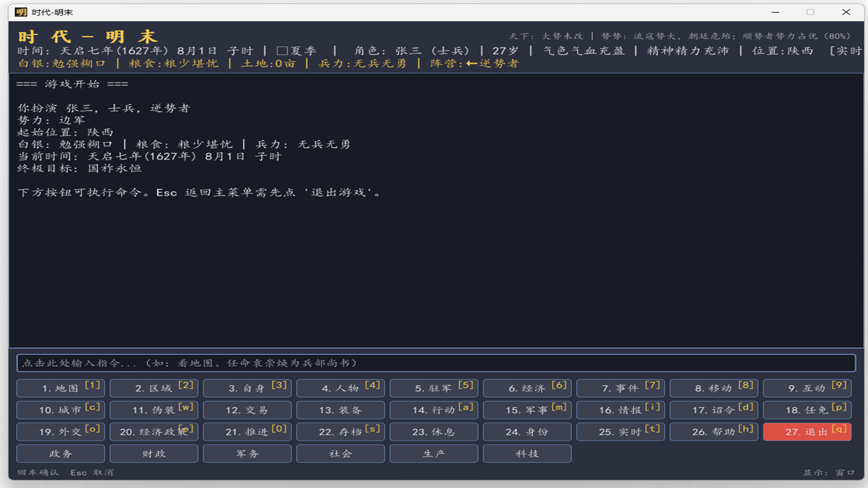Select the 8. 移动 move button
This screenshot has height=488, width=868.
click(x=714, y=388)
